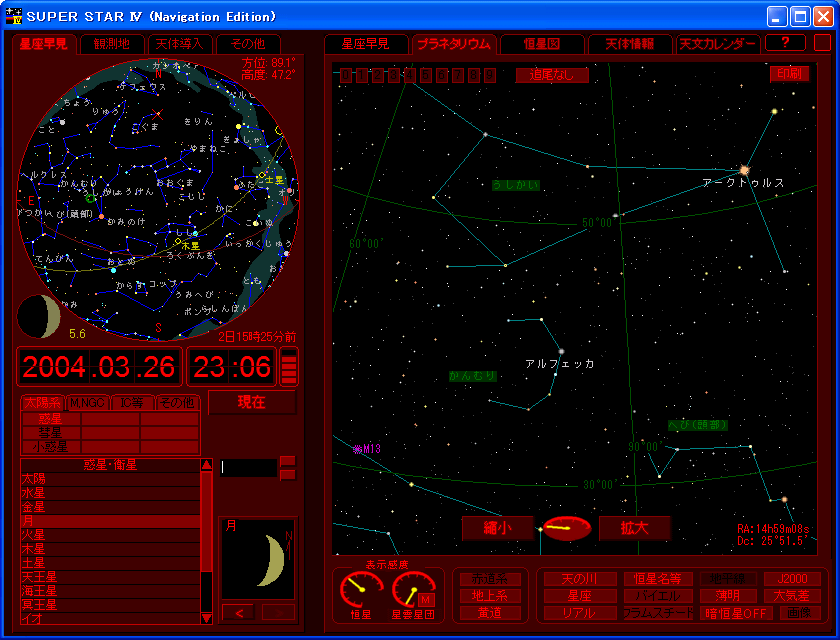Select memory slot 8 in the planetarium

474,75
